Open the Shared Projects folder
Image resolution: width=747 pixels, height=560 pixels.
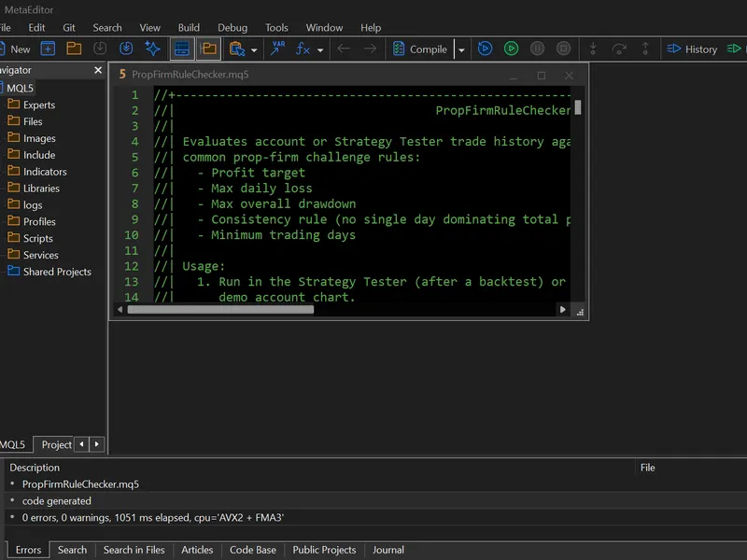tap(57, 272)
